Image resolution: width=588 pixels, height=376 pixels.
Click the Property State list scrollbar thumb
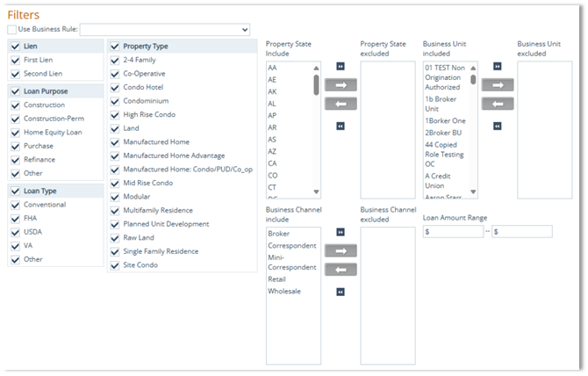pyautogui.click(x=316, y=84)
